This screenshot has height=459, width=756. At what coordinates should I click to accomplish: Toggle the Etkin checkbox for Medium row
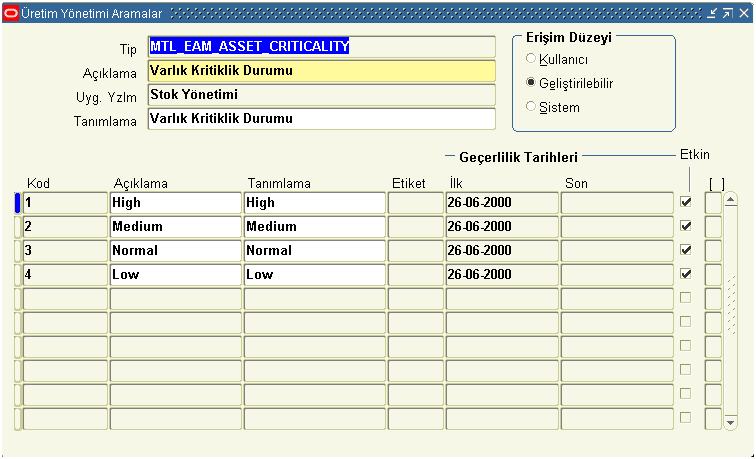[x=686, y=226]
